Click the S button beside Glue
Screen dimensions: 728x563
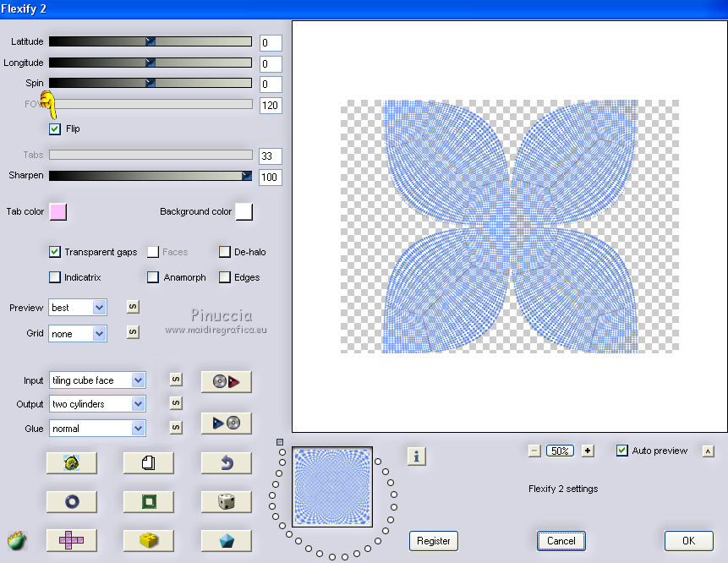pos(176,428)
